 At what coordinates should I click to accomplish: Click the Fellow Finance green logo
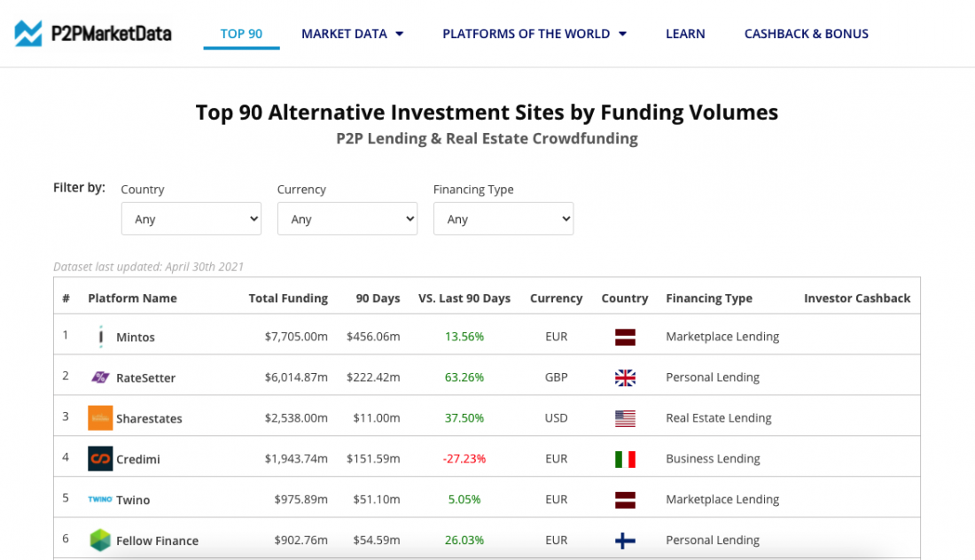100,541
